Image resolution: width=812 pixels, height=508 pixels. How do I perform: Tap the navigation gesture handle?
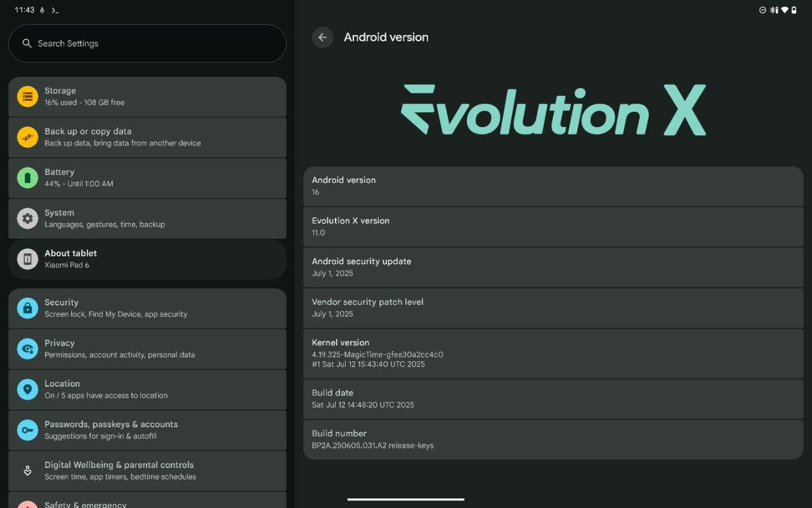pos(406,499)
